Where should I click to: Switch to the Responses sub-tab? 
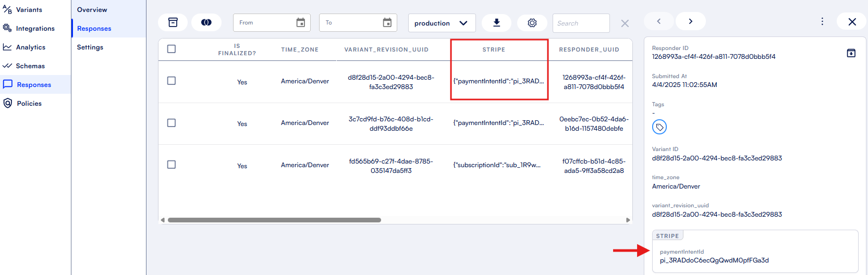pyautogui.click(x=94, y=28)
